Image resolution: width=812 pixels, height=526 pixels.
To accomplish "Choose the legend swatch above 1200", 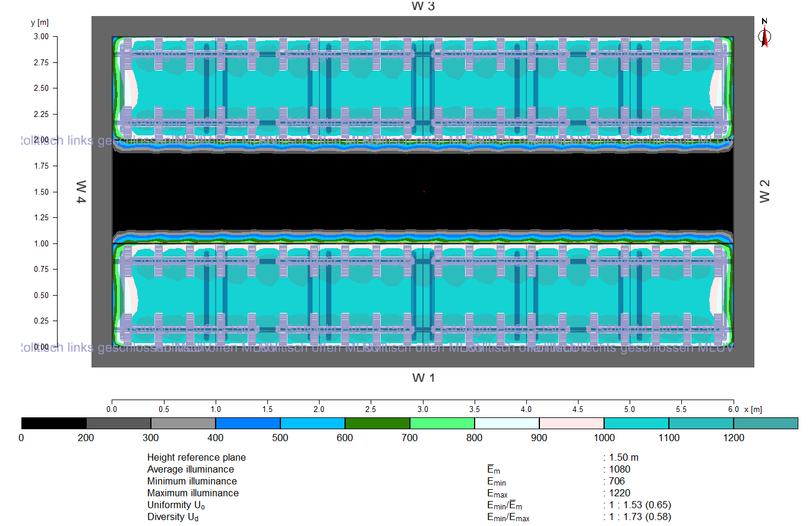I will tap(766, 423).
